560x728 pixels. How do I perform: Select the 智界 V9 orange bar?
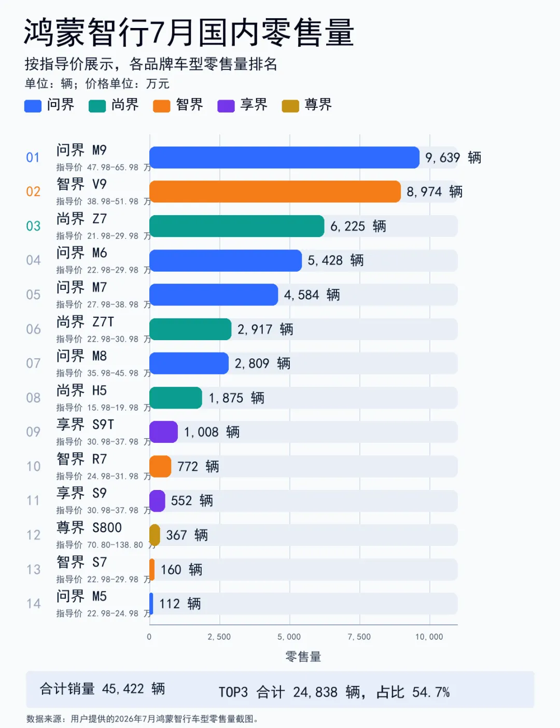click(275, 192)
